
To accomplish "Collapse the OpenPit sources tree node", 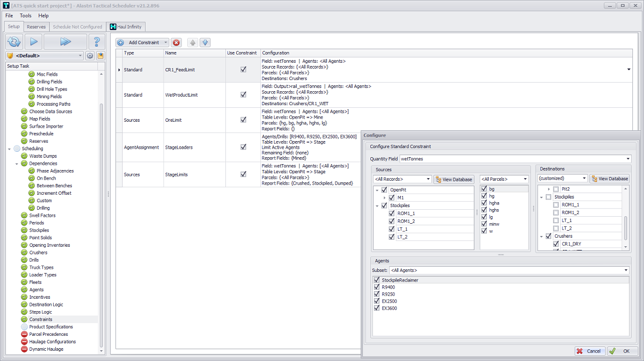I will coord(377,190).
